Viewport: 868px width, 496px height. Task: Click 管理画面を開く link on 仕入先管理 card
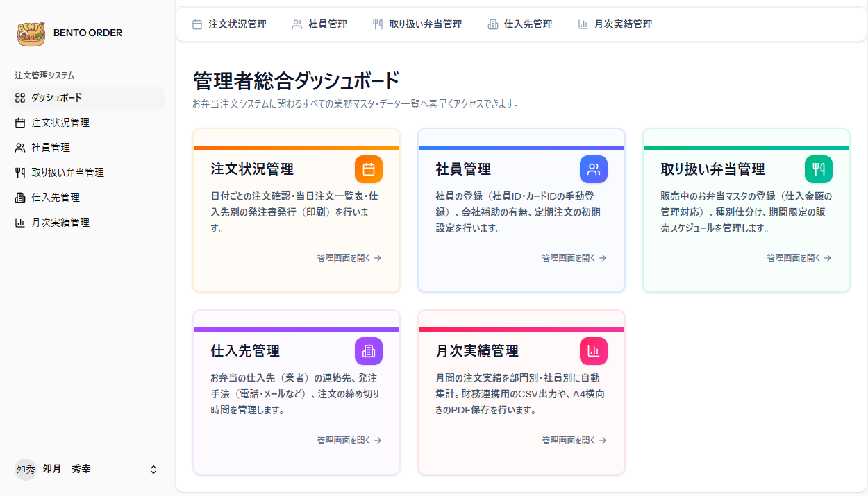click(x=349, y=441)
